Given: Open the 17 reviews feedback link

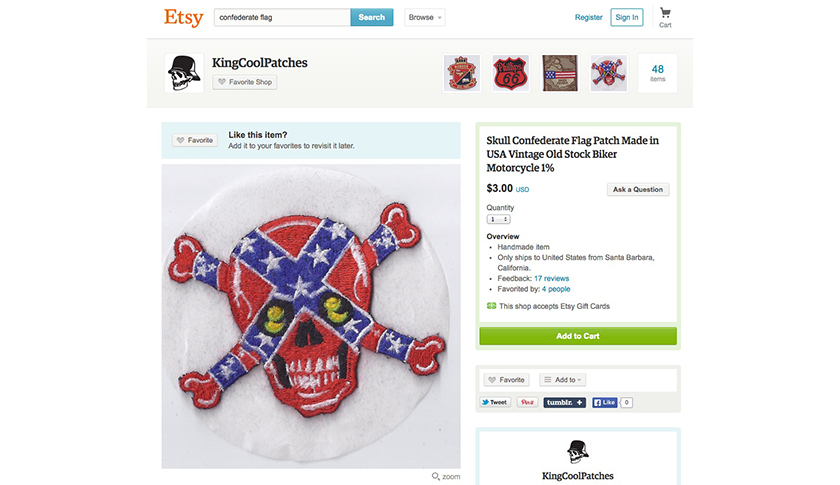Looking at the screenshot, I should coord(551,279).
